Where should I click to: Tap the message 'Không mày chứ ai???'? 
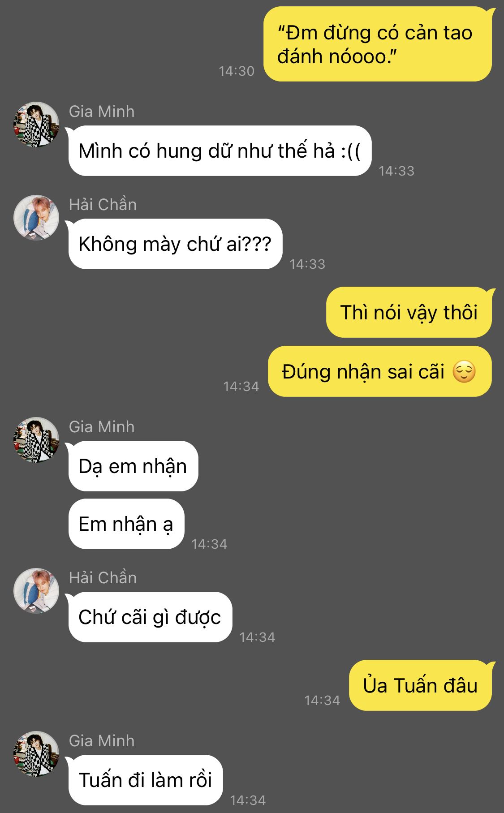175,244
